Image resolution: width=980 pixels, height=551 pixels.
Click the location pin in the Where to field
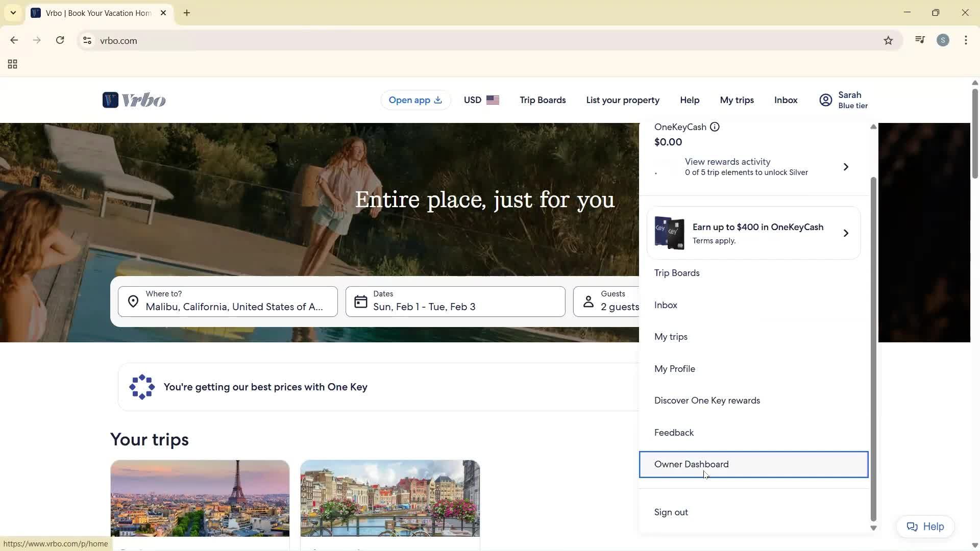pyautogui.click(x=133, y=302)
